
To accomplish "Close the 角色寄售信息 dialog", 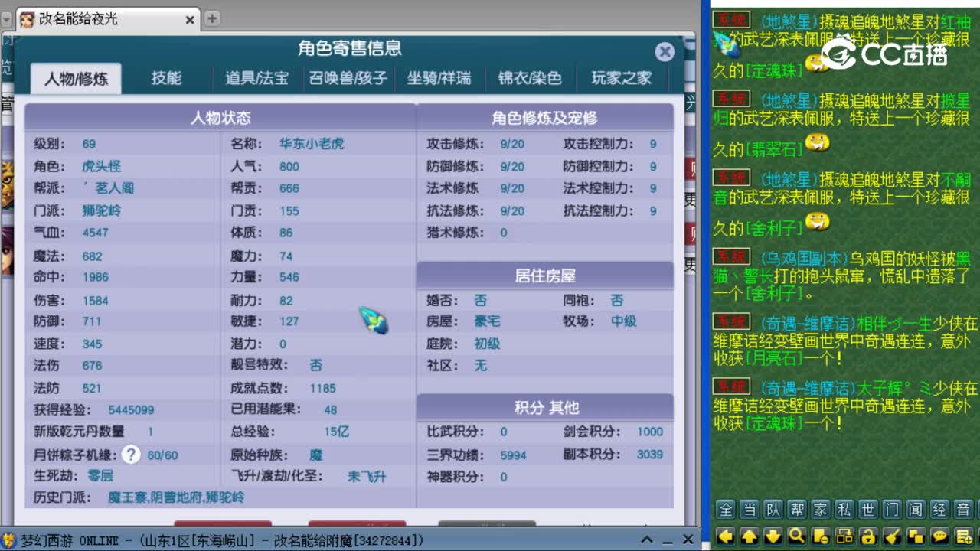I will coord(665,51).
